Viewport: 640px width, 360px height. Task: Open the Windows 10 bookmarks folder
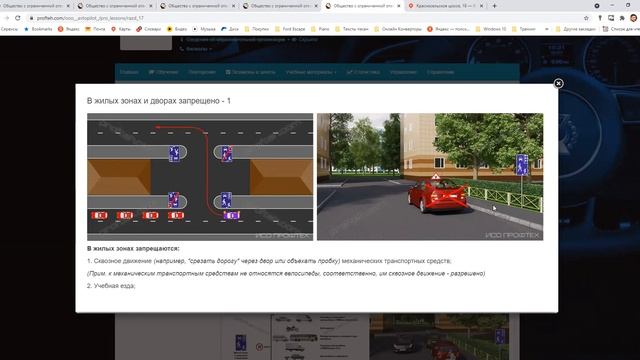(x=491, y=29)
